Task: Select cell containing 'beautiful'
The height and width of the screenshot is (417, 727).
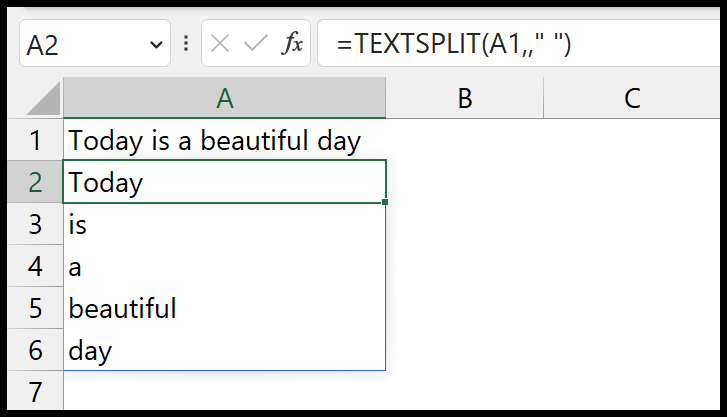Action: pos(224,308)
